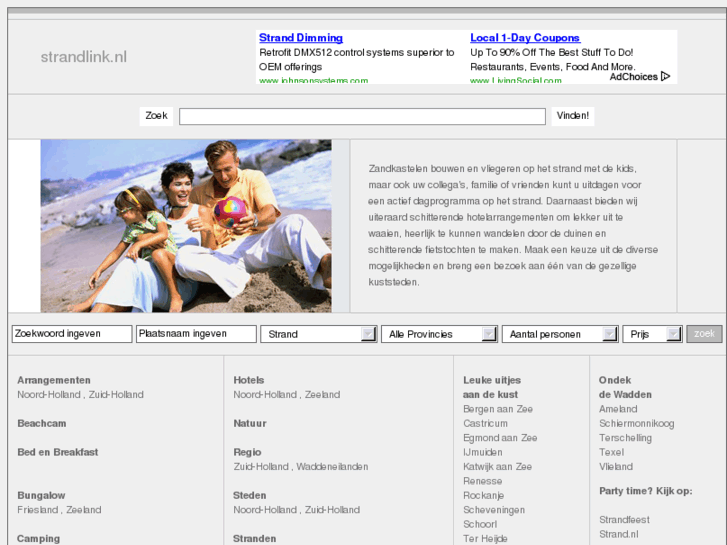Screen dimensions: 727x545
Task: Open the Strand Dimming ad link
Action: point(301,38)
